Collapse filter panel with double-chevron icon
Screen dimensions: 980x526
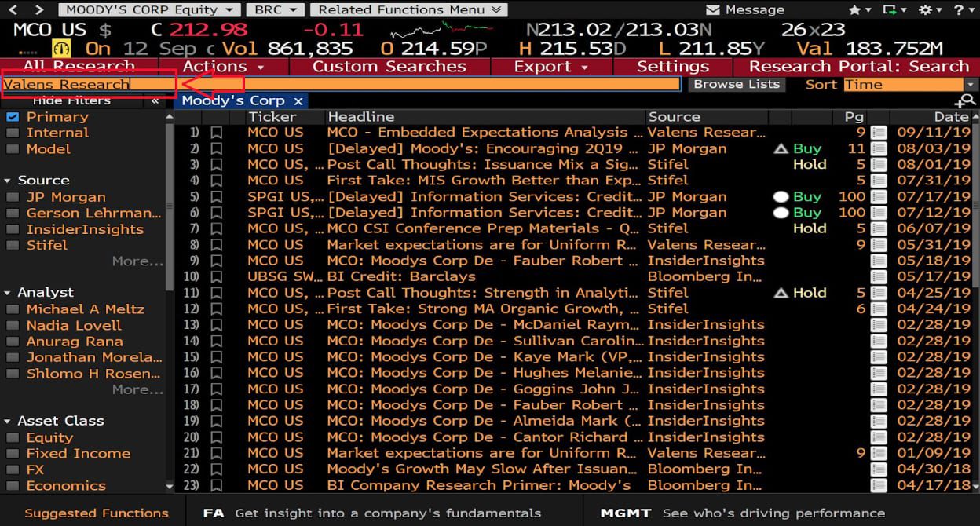pos(155,100)
